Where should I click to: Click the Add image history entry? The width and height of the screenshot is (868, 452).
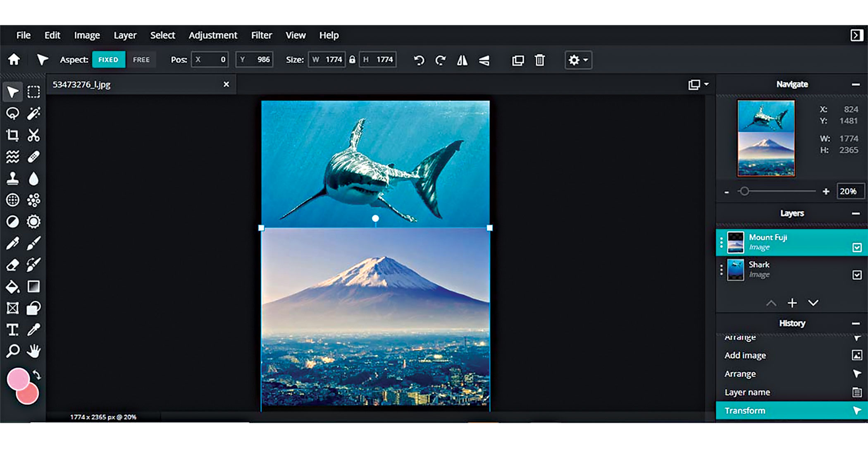point(745,355)
